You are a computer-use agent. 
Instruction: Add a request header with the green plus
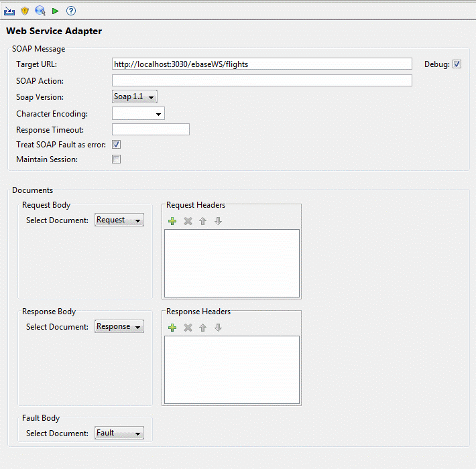point(172,221)
